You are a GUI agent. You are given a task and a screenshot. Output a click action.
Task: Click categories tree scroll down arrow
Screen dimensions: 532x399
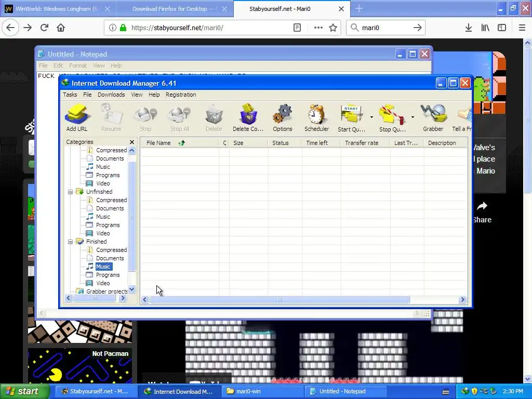132,289
